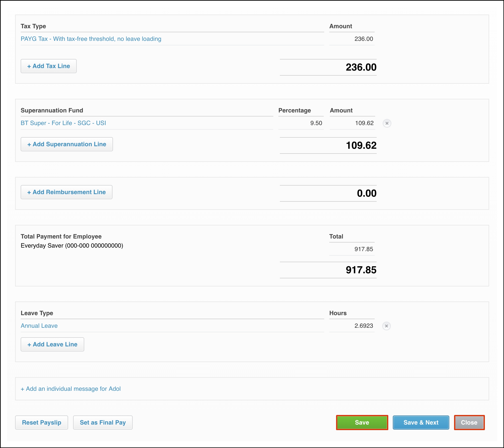
Task: Edit the PAYG tax amount 236.00
Action: point(352,39)
